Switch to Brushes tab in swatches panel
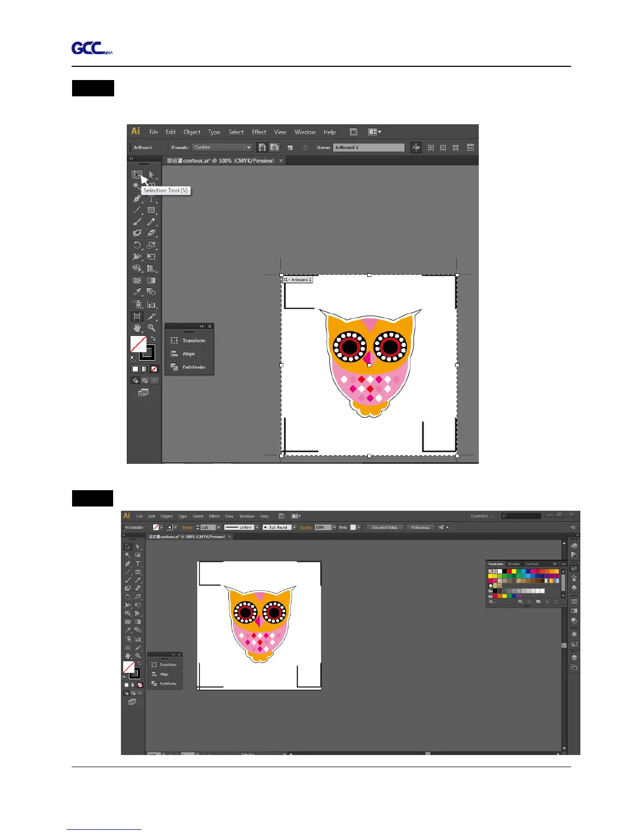This screenshot has height=834, width=644. (x=514, y=564)
